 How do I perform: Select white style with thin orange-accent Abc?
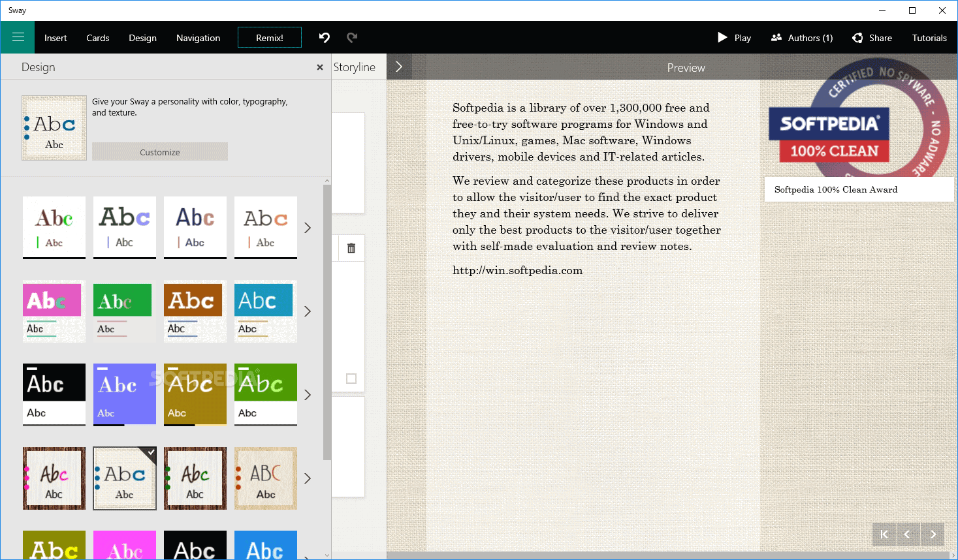[x=266, y=228]
